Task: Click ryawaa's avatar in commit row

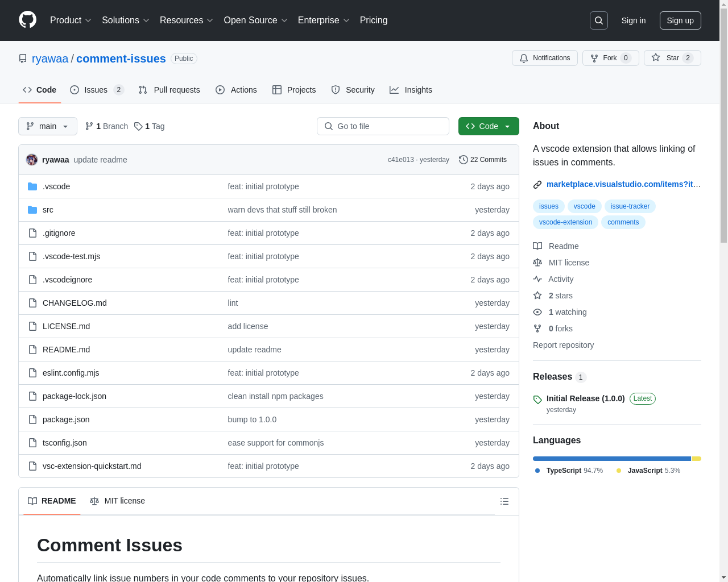Action: pos(32,160)
